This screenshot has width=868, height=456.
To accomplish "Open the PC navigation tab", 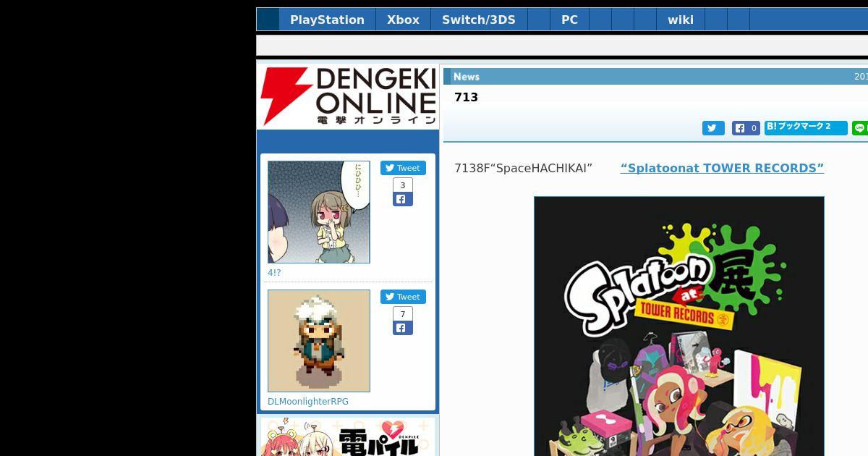I will point(569,20).
